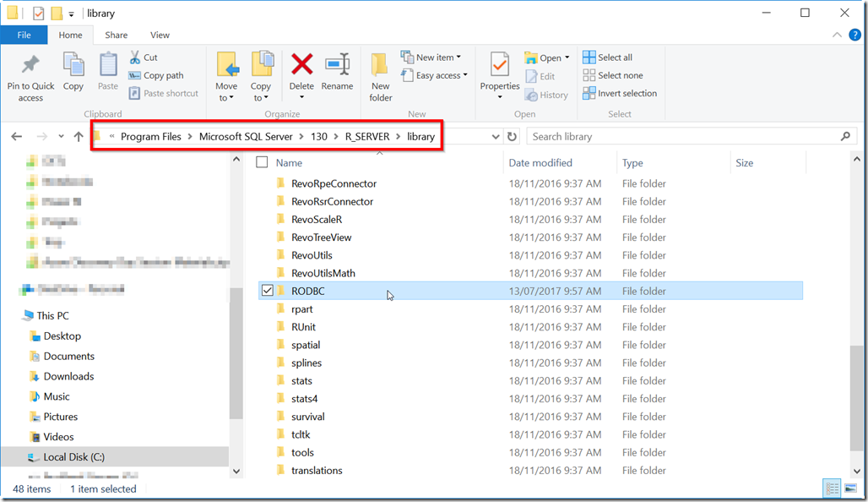
Task: Click Select all in ribbon
Action: pyautogui.click(x=608, y=57)
